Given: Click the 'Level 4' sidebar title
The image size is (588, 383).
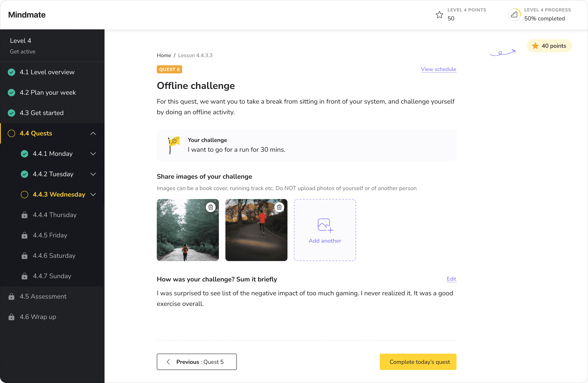Looking at the screenshot, I should pyautogui.click(x=21, y=41).
